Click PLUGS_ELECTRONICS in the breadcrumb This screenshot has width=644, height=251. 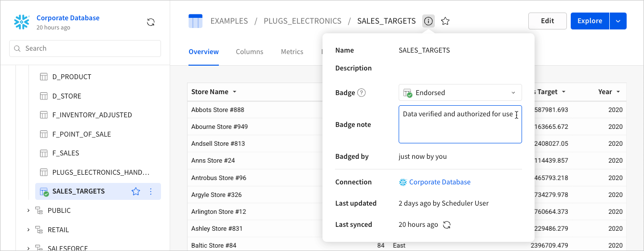coord(302,21)
